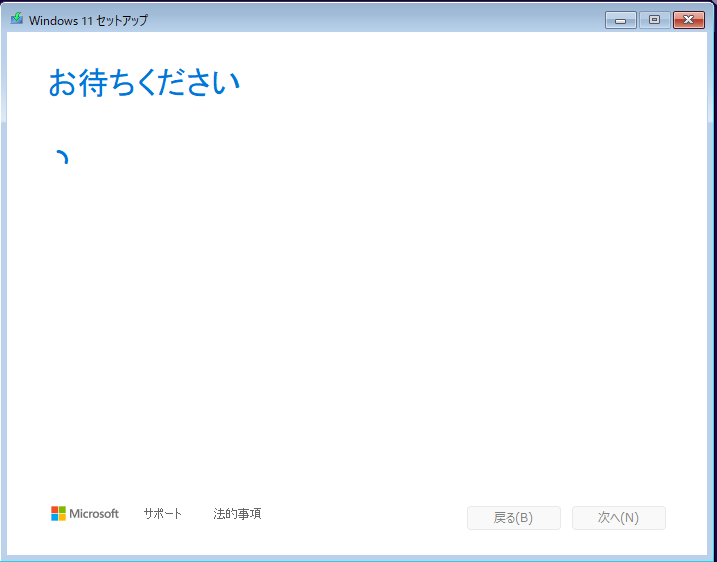Click the Microsoft wordmark text
The image size is (717, 562).
[x=94, y=514]
